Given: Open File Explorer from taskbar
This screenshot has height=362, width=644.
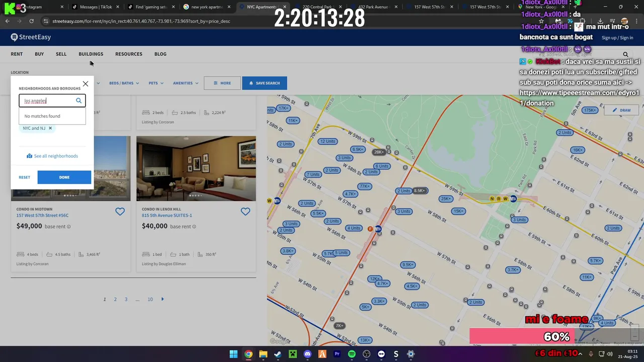Looking at the screenshot, I should click(x=263, y=354).
